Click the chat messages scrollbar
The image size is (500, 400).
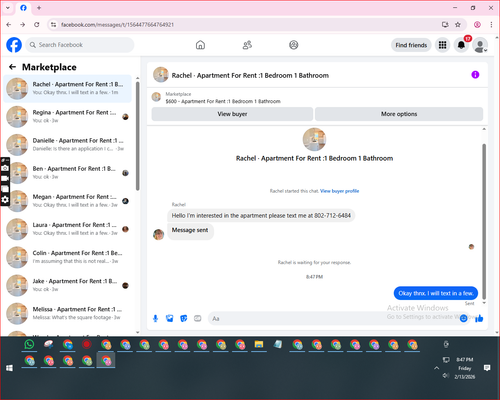484,222
